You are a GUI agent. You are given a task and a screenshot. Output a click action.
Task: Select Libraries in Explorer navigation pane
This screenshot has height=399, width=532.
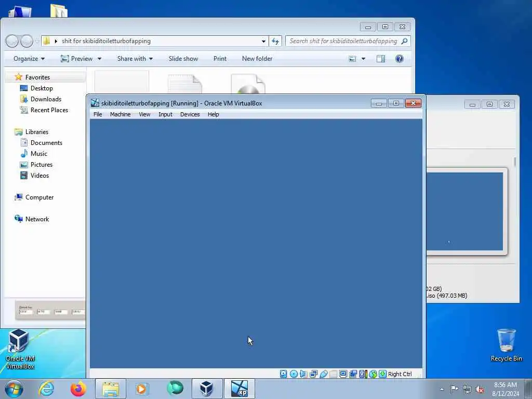pyautogui.click(x=37, y=131)
